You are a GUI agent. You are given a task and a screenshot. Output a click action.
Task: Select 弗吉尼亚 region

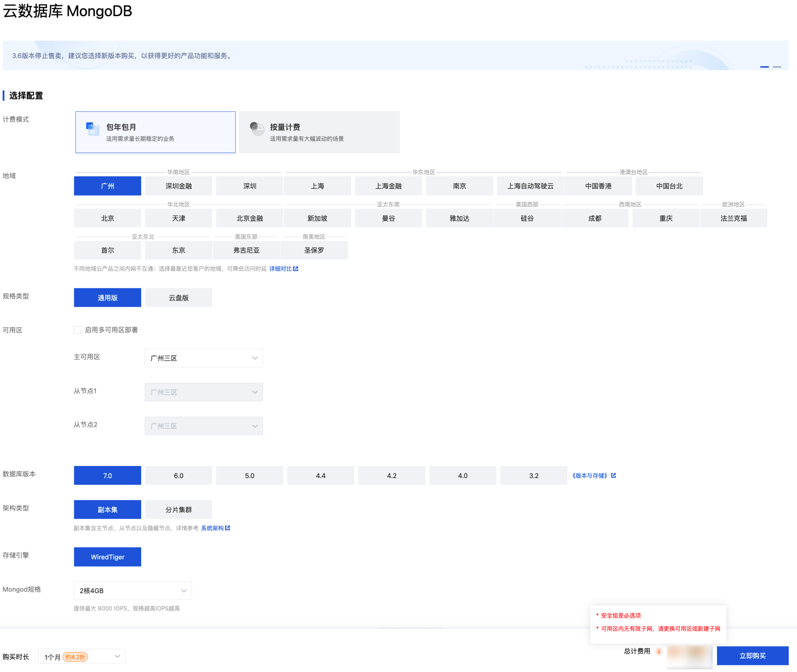[x=246, y=250]
